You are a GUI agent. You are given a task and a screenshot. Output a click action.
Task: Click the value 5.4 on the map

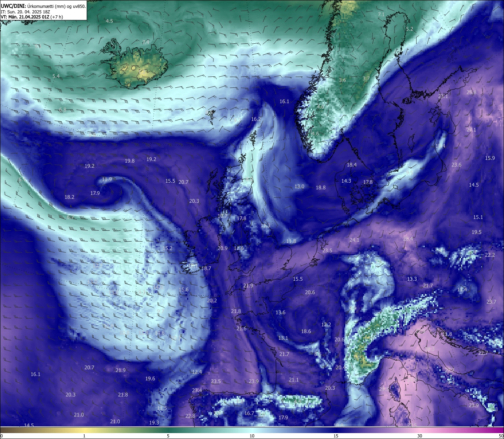click(x=56, y=76)
